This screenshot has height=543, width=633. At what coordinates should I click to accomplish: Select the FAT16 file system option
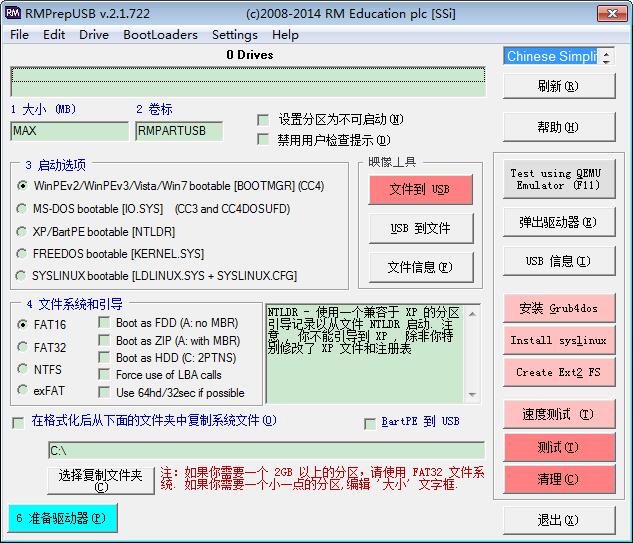23,324
